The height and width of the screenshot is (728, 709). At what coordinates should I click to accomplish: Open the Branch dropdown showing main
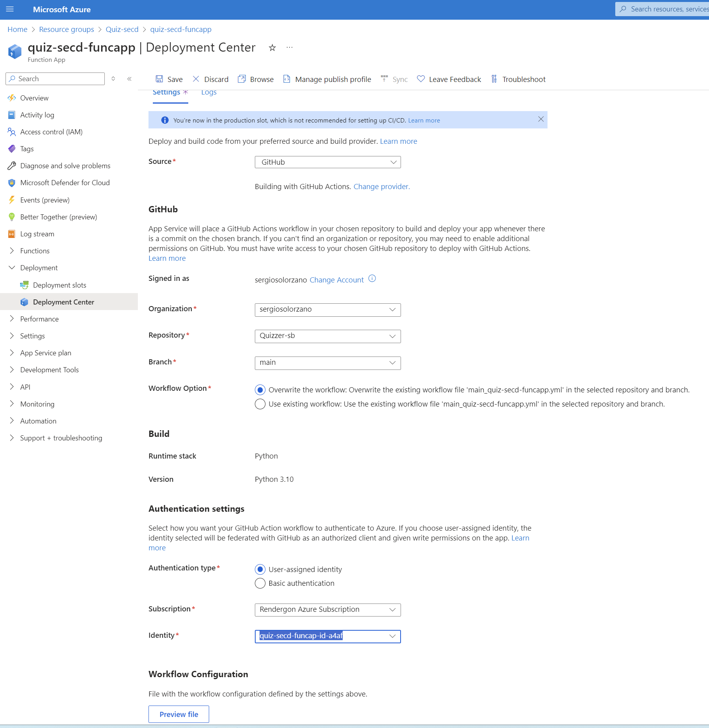[328, 363]
